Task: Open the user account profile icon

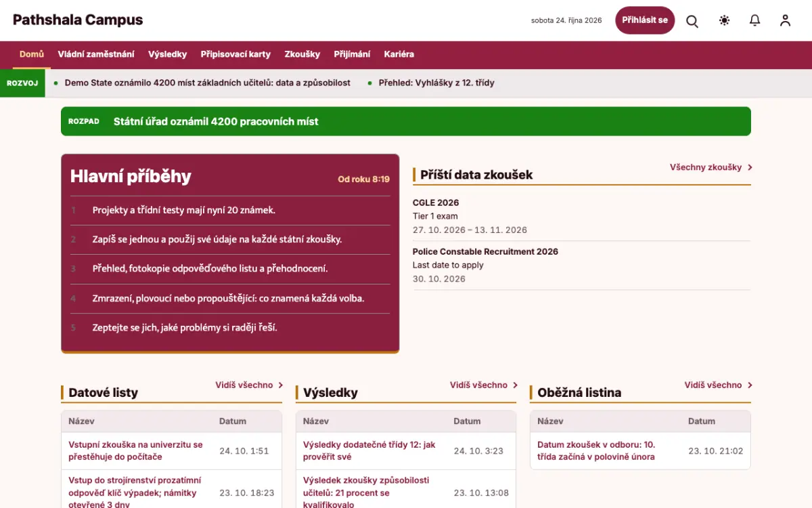Action: (785, 20)
